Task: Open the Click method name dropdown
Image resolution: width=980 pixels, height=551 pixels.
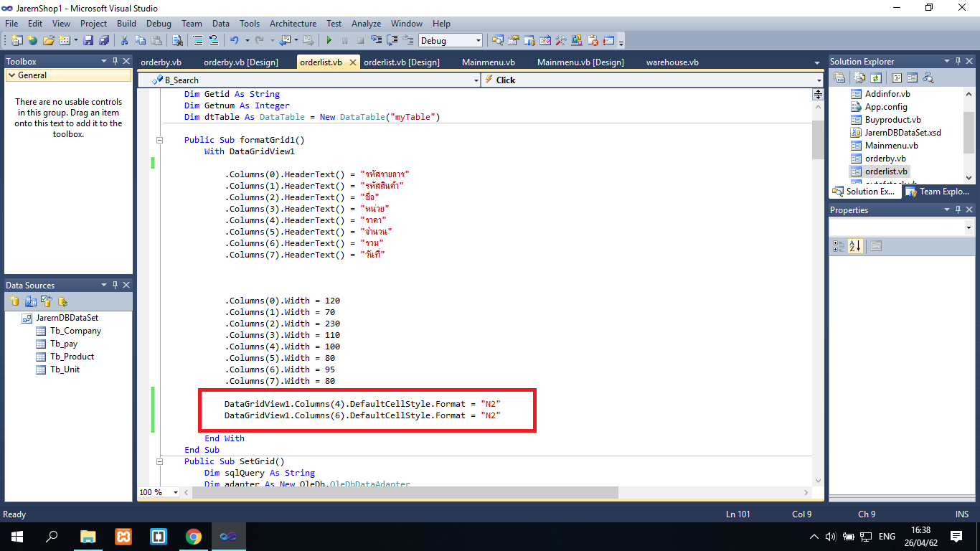Action: (x=819, y=80)
